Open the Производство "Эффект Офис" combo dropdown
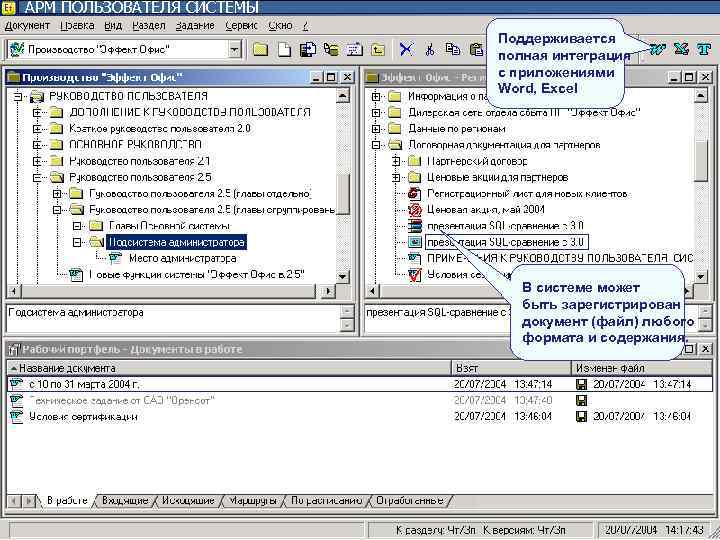Screen dimensions: 720x540 235,49
